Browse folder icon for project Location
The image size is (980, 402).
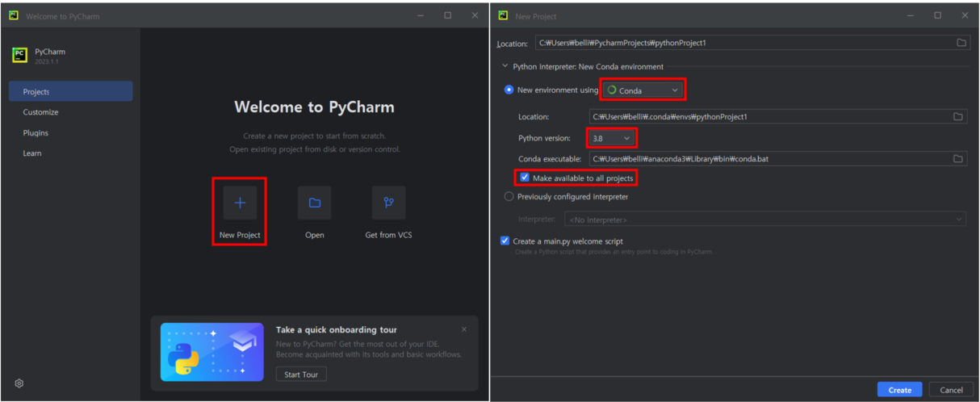click(x=961, y=42)
